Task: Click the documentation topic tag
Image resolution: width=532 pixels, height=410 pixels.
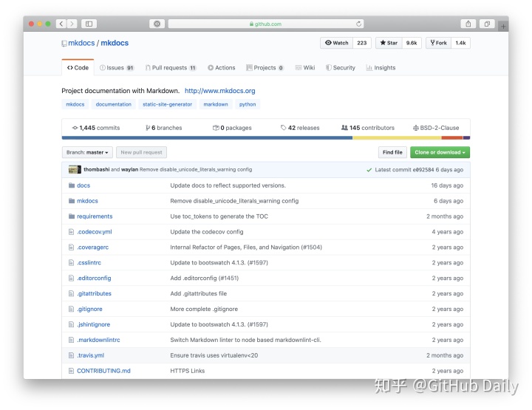Action: 113,104
